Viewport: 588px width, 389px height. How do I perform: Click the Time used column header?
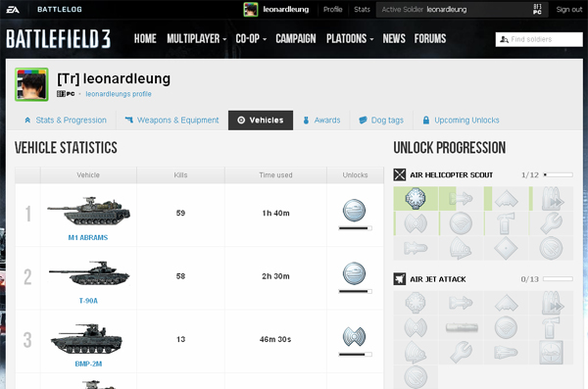point(275,175)
